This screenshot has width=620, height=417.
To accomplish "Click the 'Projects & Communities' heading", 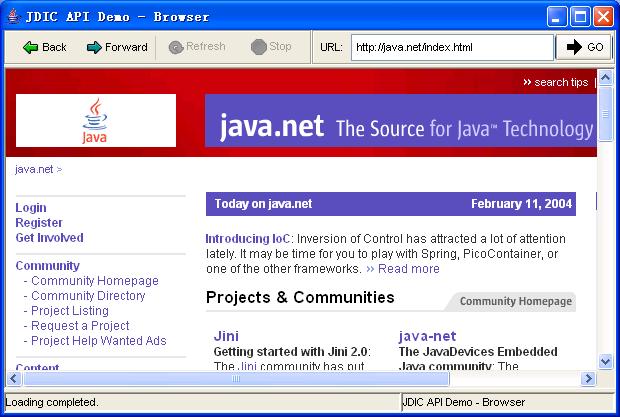I will click(x=300, y=297).
